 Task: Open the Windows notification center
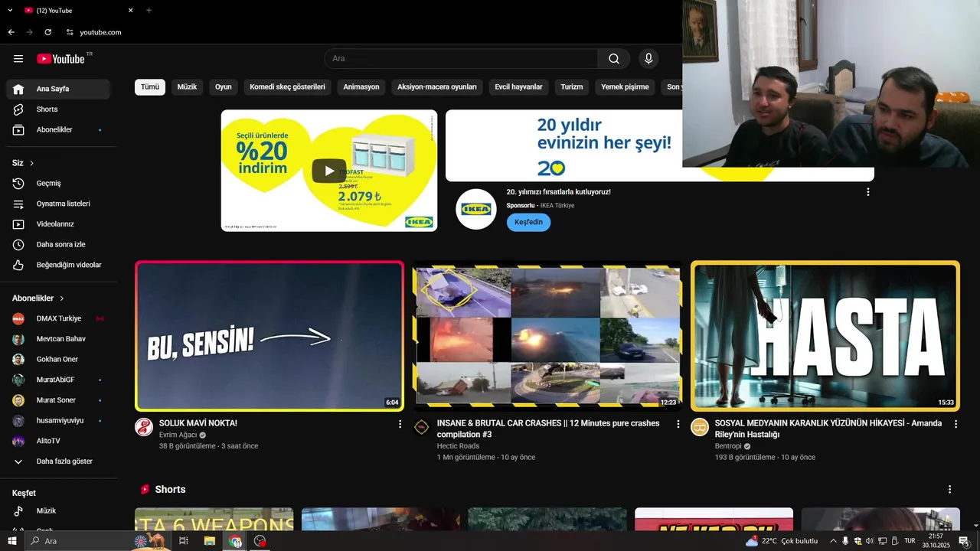coord(964,541)
